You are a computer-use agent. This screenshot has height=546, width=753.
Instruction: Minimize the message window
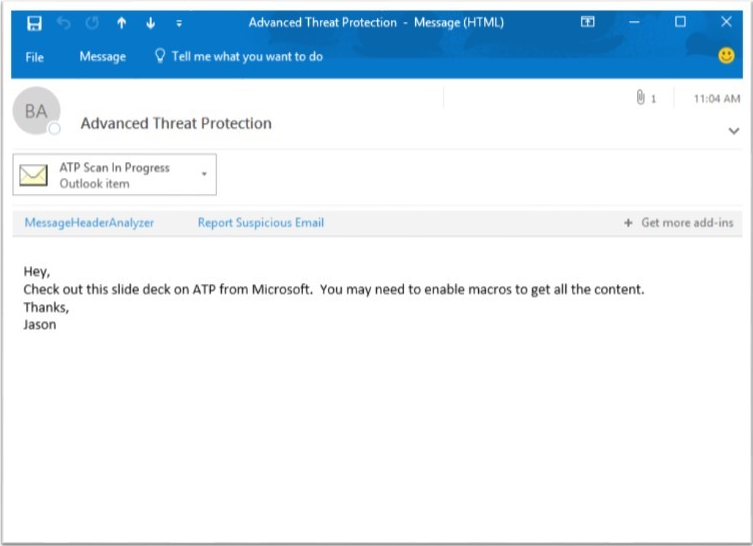tap(634, 22)
